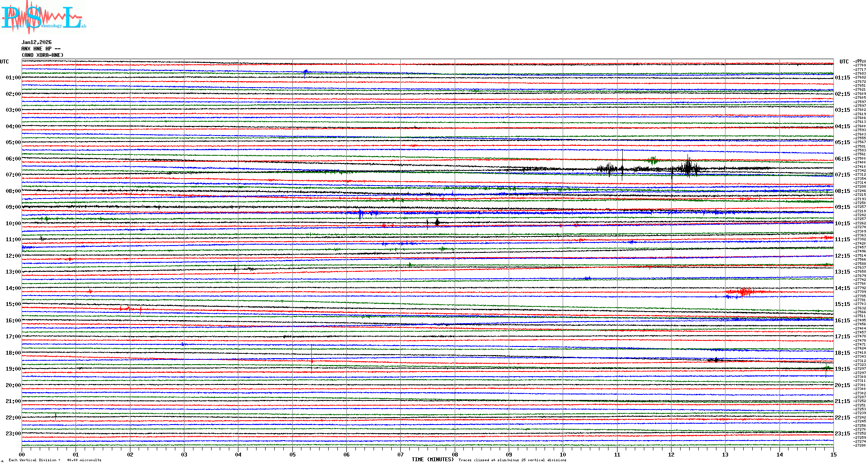Click minute 00 on the bottom time axis
Viewport: 868px width, 466px height.
click(22, 454)
